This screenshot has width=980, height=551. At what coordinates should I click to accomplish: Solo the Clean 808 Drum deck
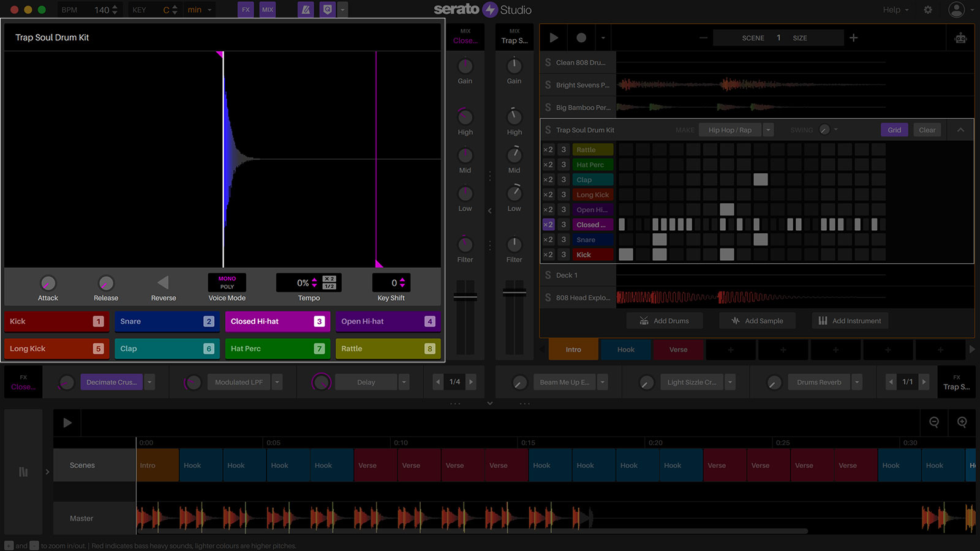coord(548,62)
